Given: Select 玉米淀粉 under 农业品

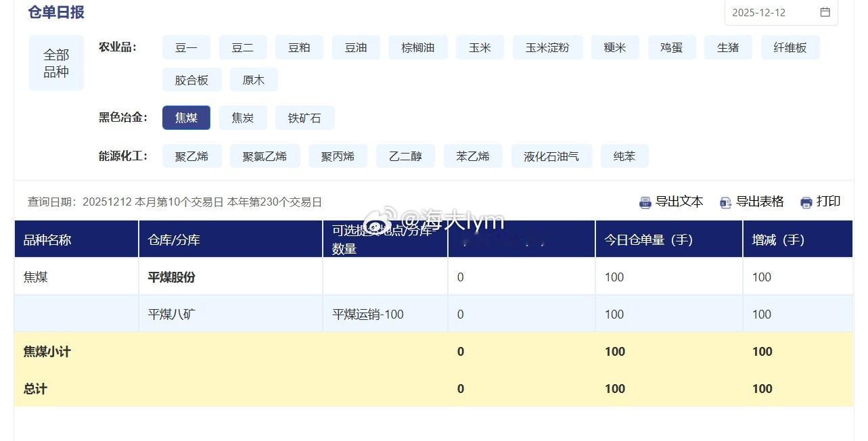Looking at the screenshot, I should pyautogui.click(x=547, y=47).
